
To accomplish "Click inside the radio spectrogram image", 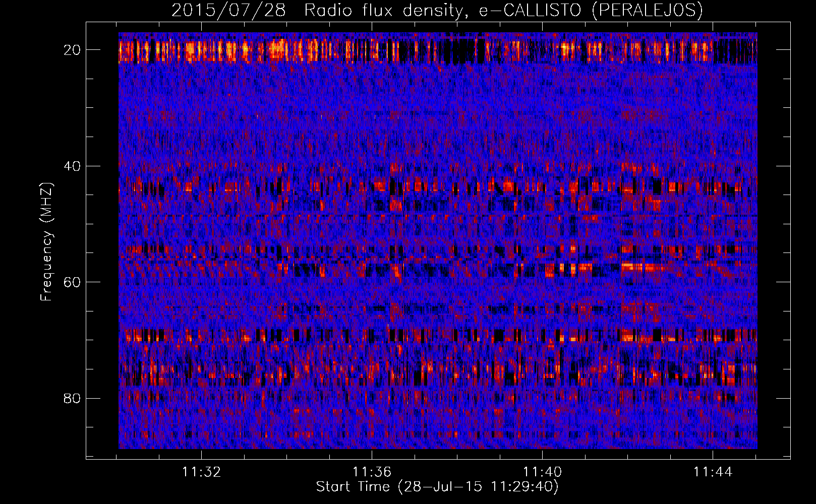I will [438, 240].
